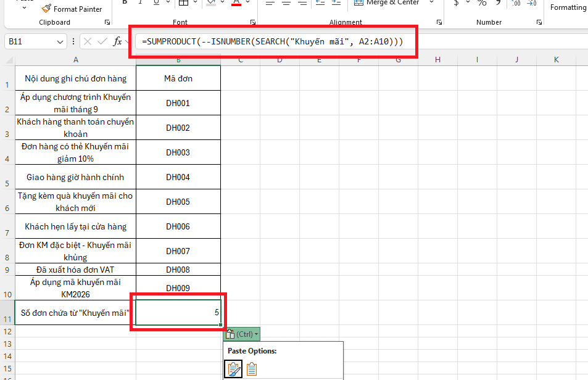Image resolution: width=588 pixels, height=380 pixels.
Task: Expand the Name Box dropdown arrow
Action: 60,41
